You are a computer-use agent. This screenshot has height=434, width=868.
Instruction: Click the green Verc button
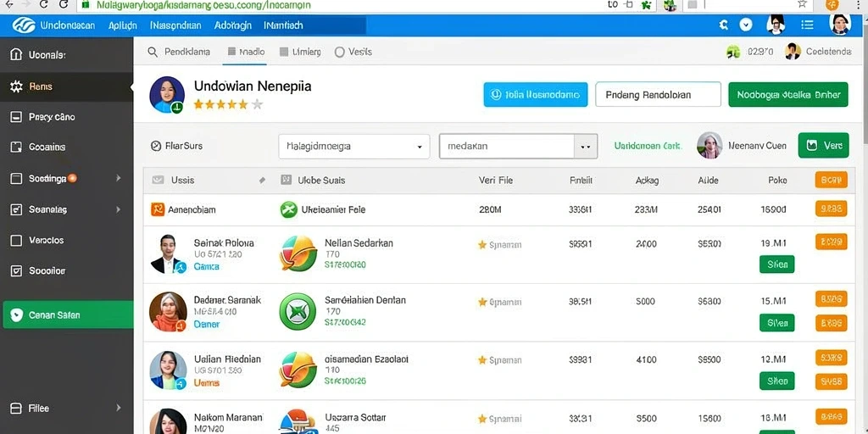point(823,145)
